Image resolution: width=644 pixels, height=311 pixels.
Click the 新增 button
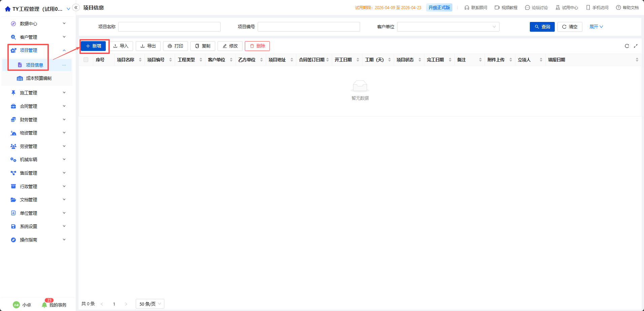tap(93, 46)
